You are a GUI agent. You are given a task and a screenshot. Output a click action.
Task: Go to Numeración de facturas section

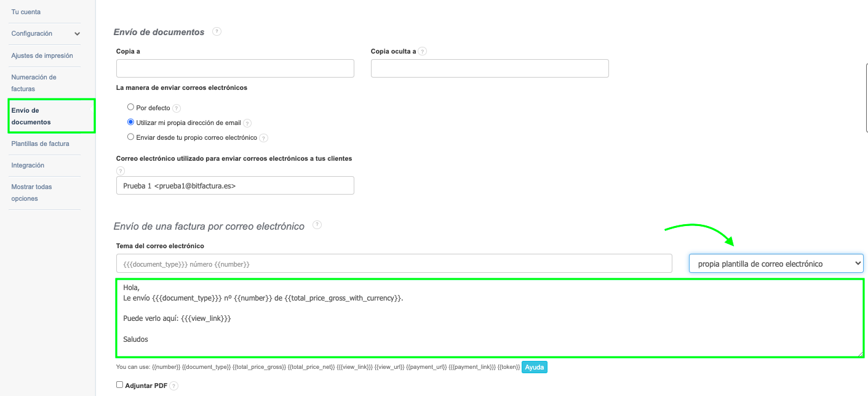click(x=34, y=83)
